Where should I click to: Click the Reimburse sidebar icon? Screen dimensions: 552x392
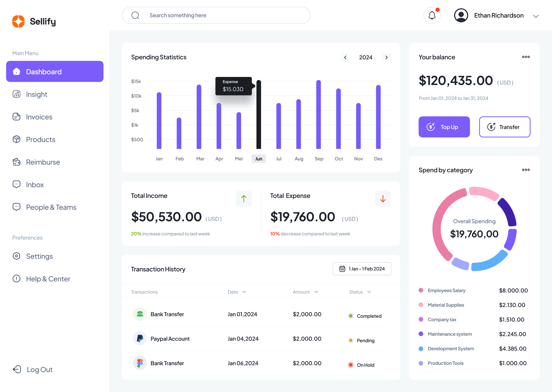pyautogui.click(x=16, y=162)
